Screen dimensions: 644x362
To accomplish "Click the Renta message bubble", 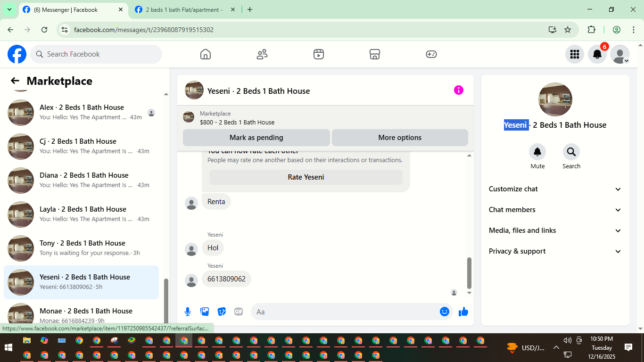I will 216,202.
